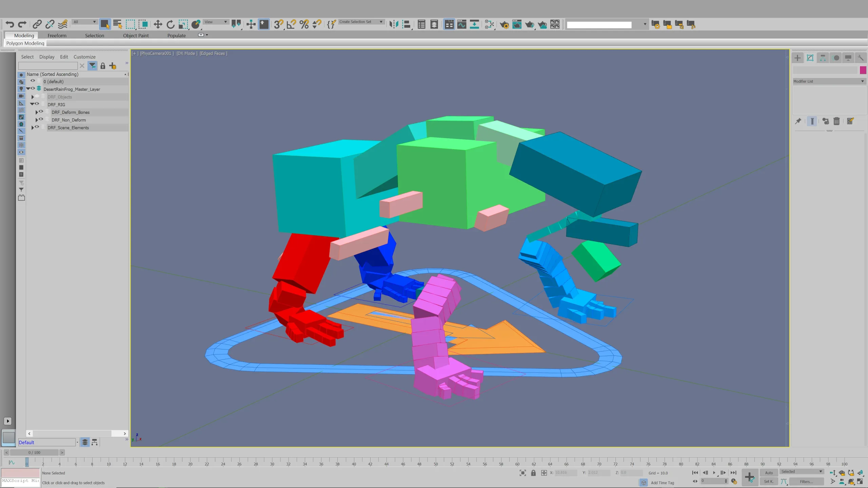Activate the Select and Link tool
This screenshot has width=868, height=488.
(37, 24)
